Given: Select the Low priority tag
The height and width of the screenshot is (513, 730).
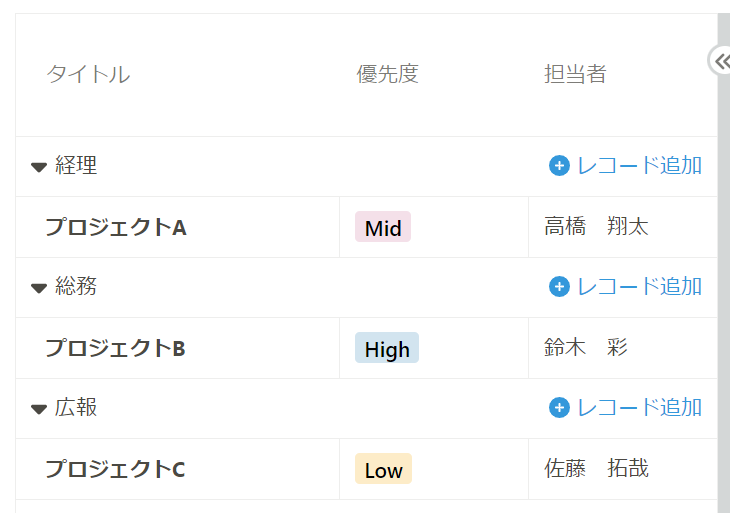Looking at the screenshot, I should tap(383, 469).
